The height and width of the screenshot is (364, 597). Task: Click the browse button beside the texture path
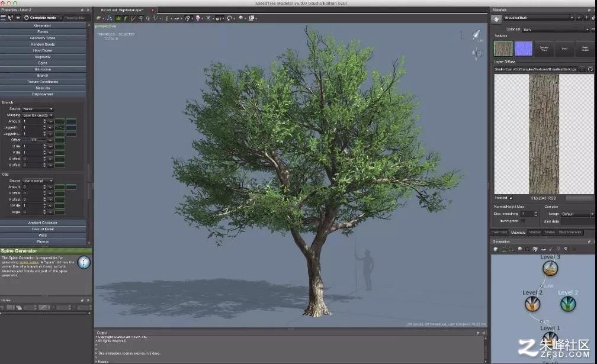[582, 69]
